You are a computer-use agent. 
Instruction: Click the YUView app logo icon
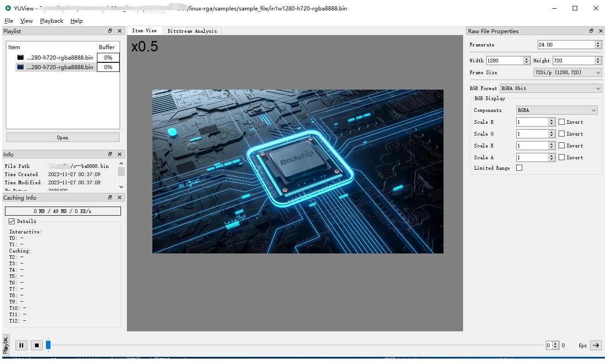click(x=8, y=8)
